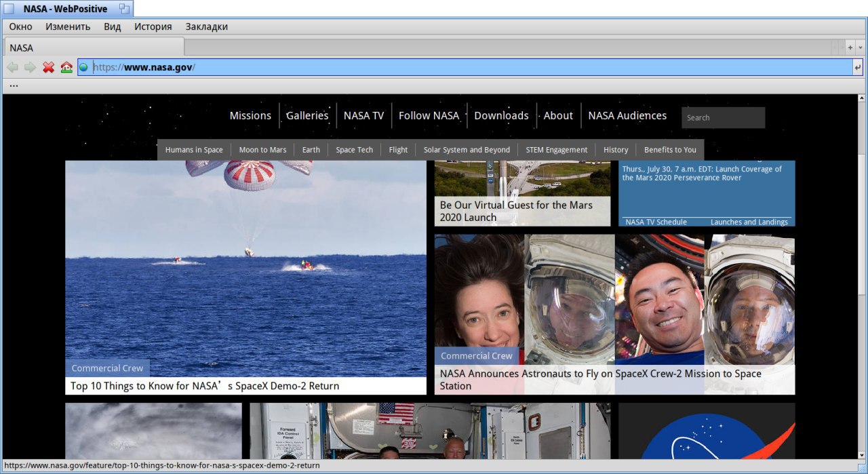The height and width of the screenshot is (474, 868).
Task: Click the go arrow at URL bar end
Action: [858, 67]
